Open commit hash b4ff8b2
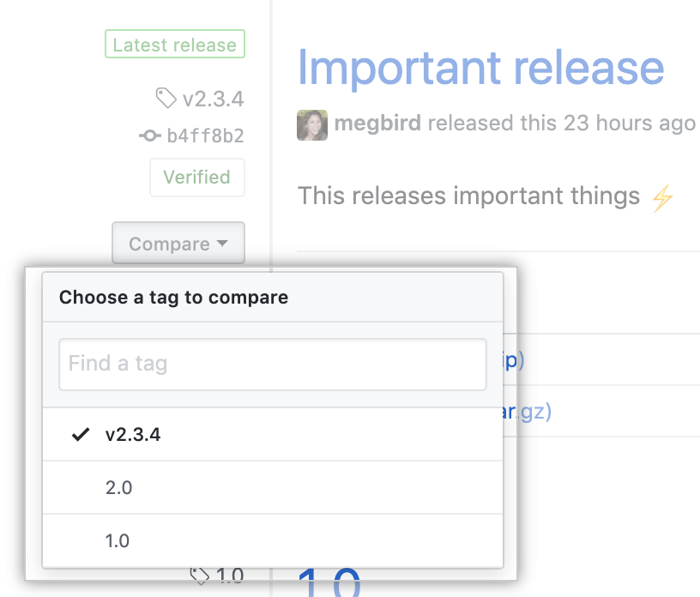The image size is (700, 597). click(205, 136)
